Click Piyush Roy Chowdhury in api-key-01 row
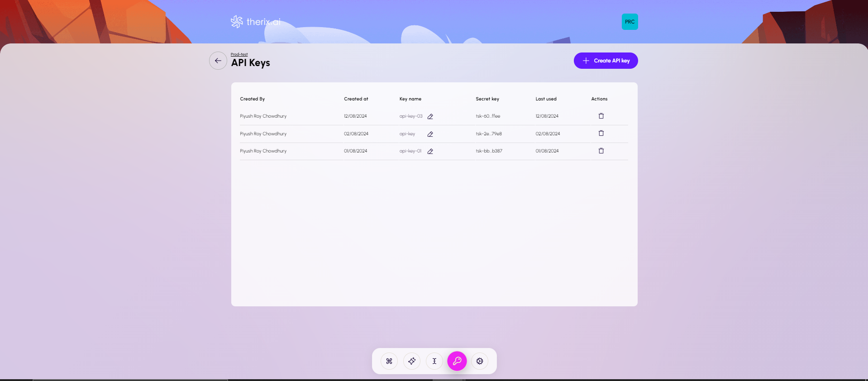 click(x=263, y=151)
